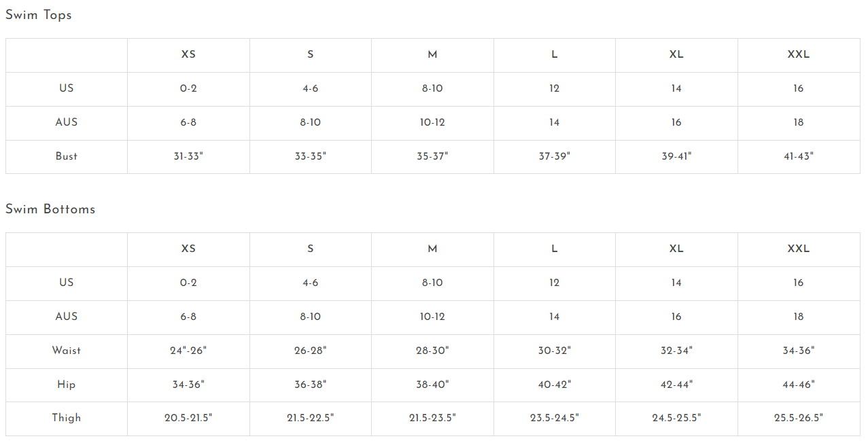Click the Swim Tops heading
Screen dimensions: 868x445
pyautogui.click(x=39, y=15)
